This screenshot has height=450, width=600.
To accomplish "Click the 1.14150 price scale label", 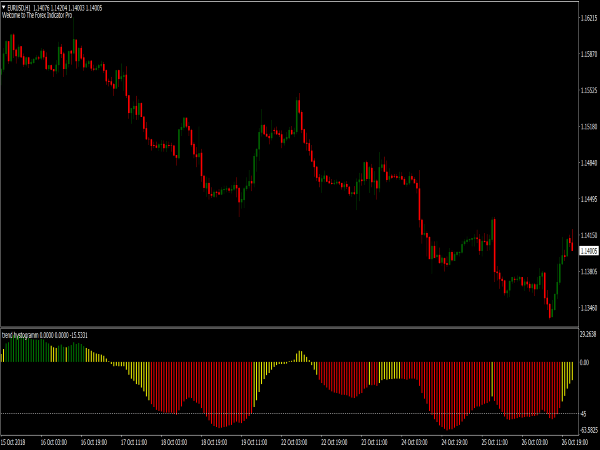I will tap(589, 235).
